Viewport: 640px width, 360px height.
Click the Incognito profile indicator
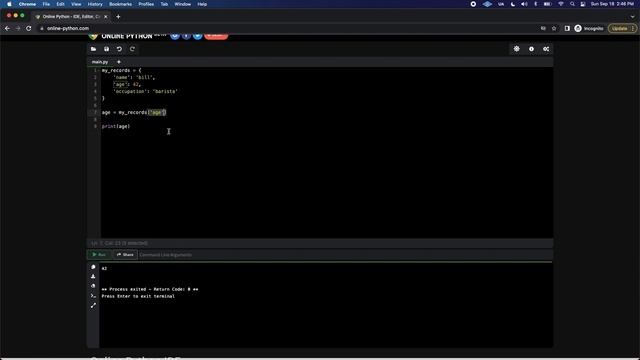(x=589, y=29)
